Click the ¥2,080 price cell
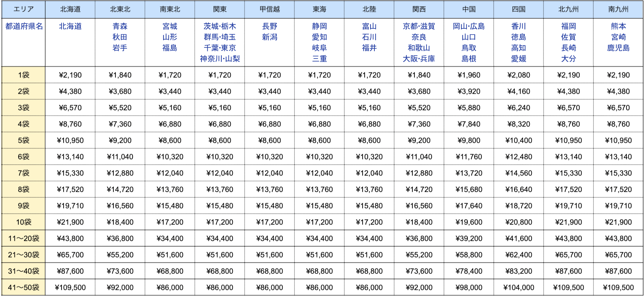This screenshot has height=297, width=644. pos(519,75)
